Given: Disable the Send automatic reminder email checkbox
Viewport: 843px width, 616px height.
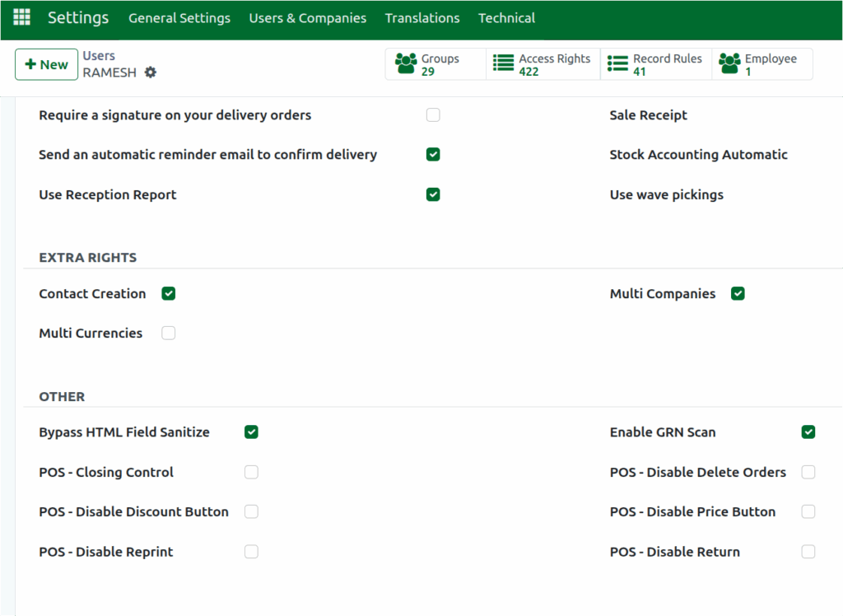Looking at the screenshot, I should pos(433,154).
